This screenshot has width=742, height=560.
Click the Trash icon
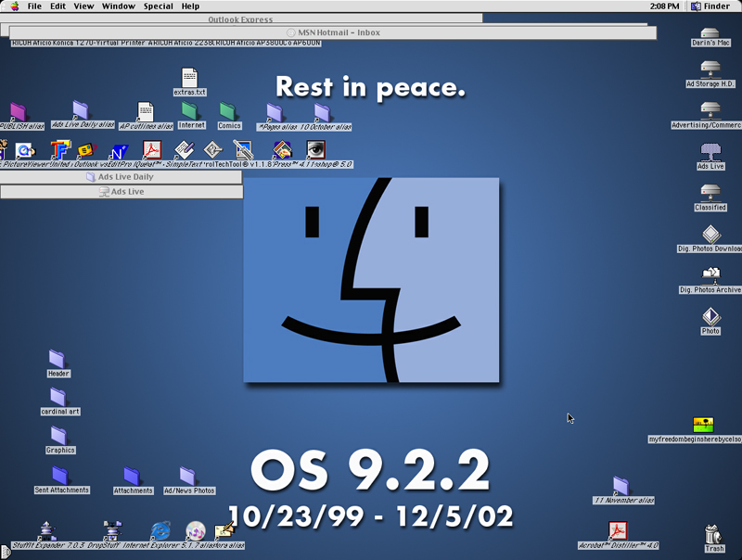713,534
